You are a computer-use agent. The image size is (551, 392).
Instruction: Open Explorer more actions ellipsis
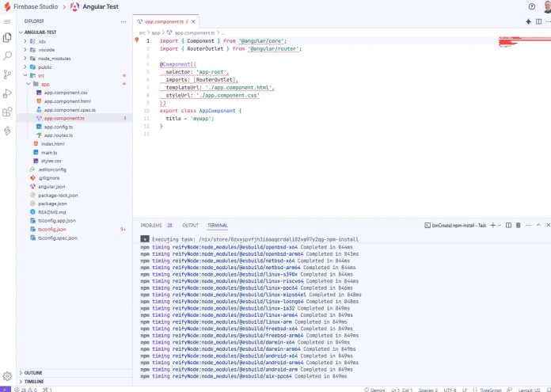point(123,21)
